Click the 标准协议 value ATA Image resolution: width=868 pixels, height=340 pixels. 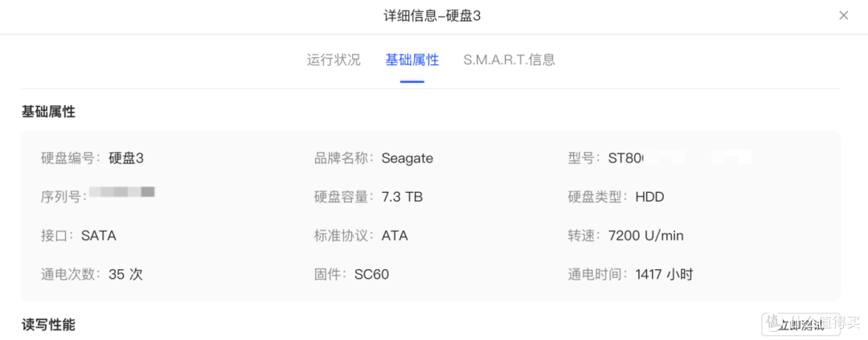tap(395, 236)
